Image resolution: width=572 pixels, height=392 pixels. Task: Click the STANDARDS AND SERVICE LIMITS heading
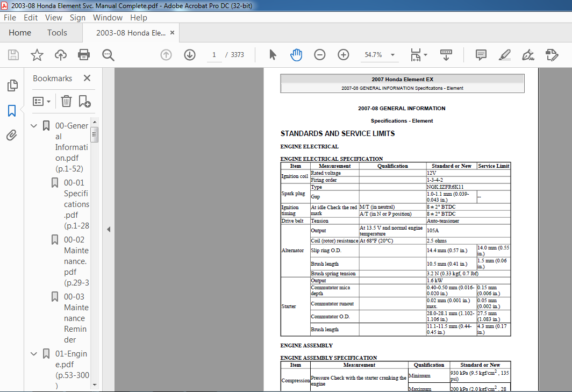pyautogui.click(x=338, y=133)
